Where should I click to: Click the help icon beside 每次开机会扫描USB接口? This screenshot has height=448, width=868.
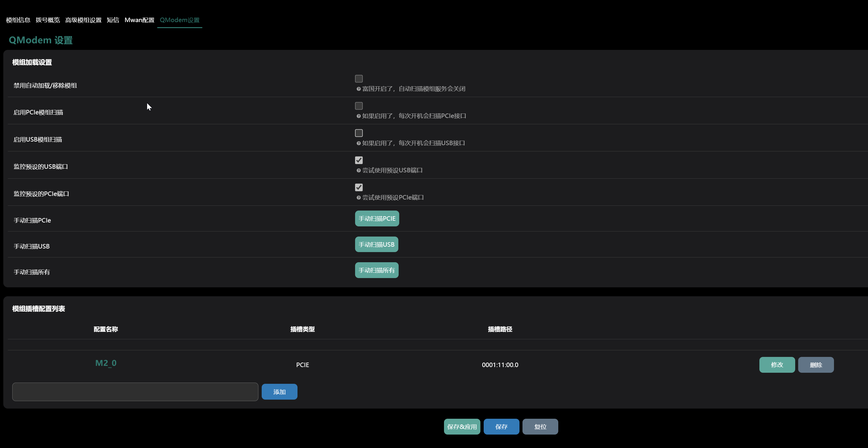(x=359, y=143)
